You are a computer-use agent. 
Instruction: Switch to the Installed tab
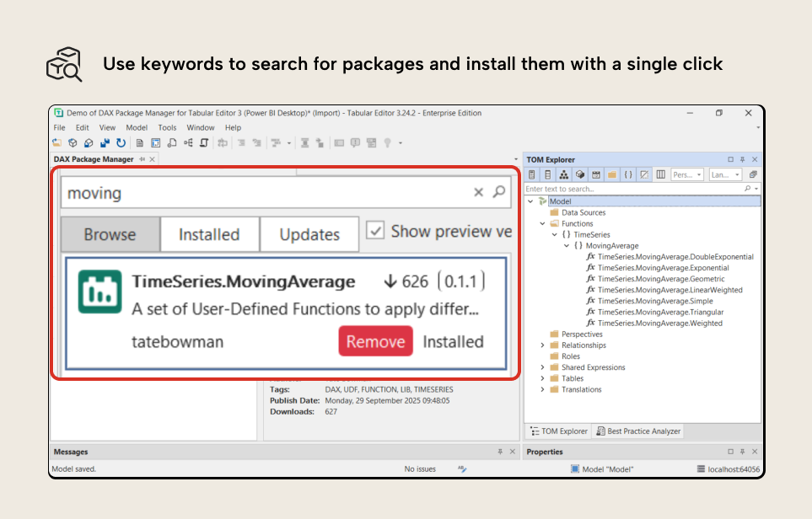pyautogui.click(x=208, y=233)
